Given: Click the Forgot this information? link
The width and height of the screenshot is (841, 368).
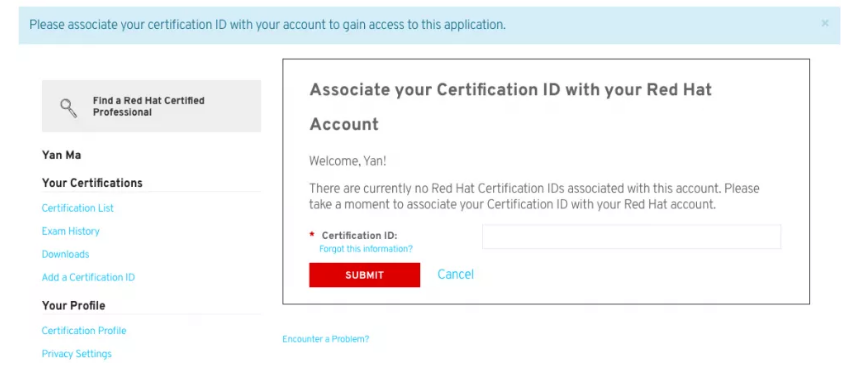Looking at the screenshot, I should pos(366,249).
